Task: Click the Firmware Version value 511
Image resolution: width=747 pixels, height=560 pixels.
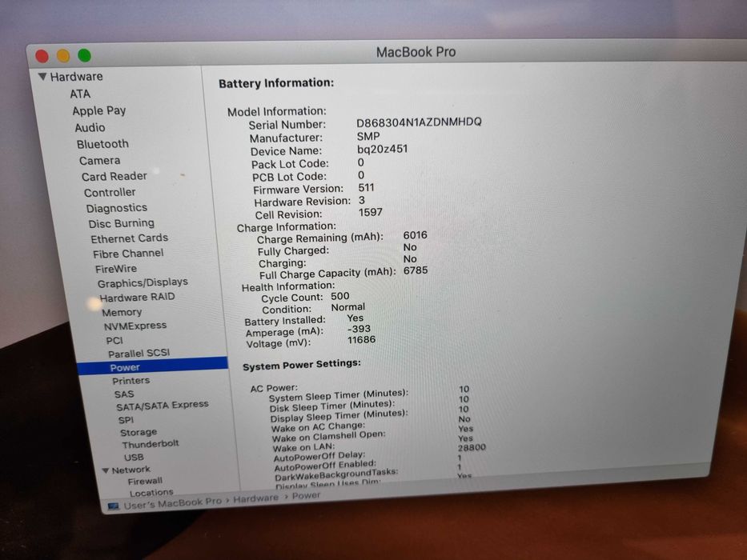Action: coord(367,188)
